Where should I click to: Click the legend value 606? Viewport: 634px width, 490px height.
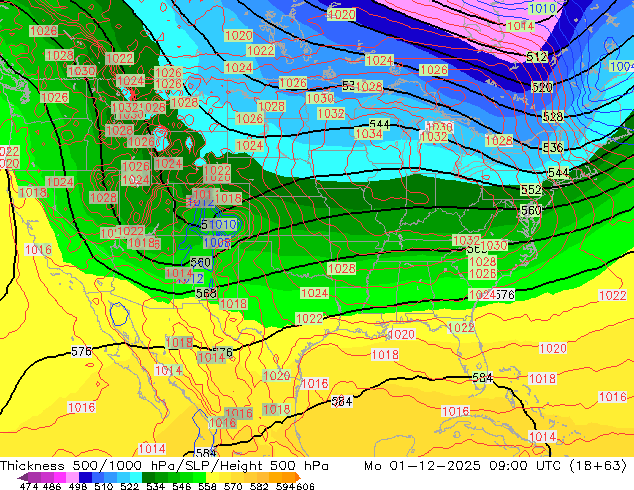(x=305, y=486)
